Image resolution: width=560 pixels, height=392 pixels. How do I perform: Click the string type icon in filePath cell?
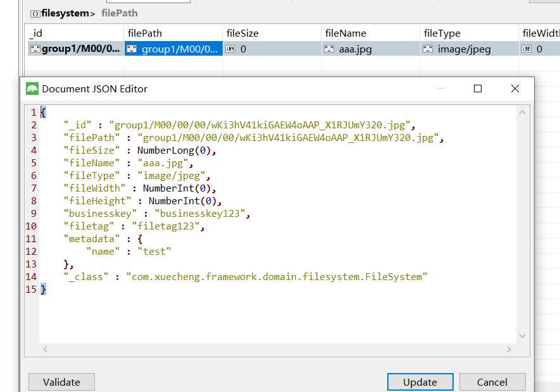(132, 49)
